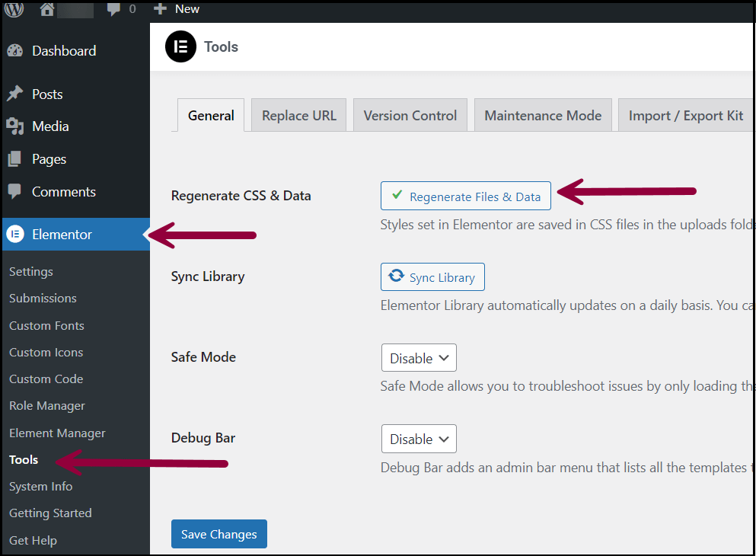Expand the Debug Bar dropdown
756x556 pixels.
tap(418, 438)
